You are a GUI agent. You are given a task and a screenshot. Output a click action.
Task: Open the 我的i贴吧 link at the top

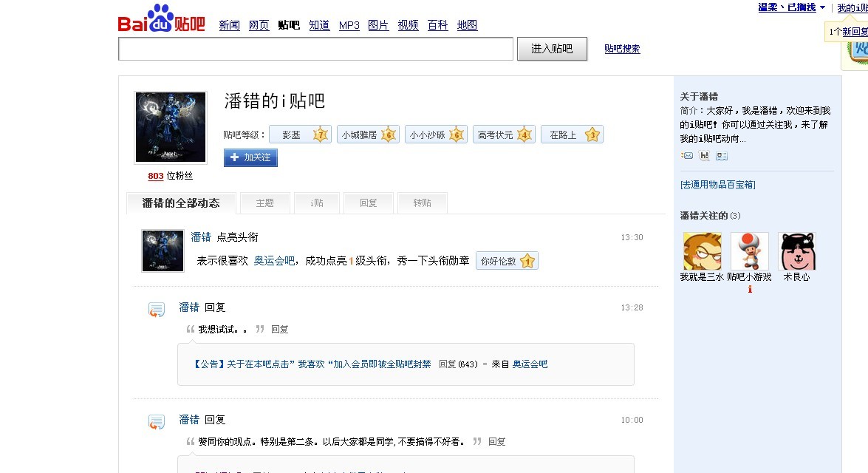(852, 7)
